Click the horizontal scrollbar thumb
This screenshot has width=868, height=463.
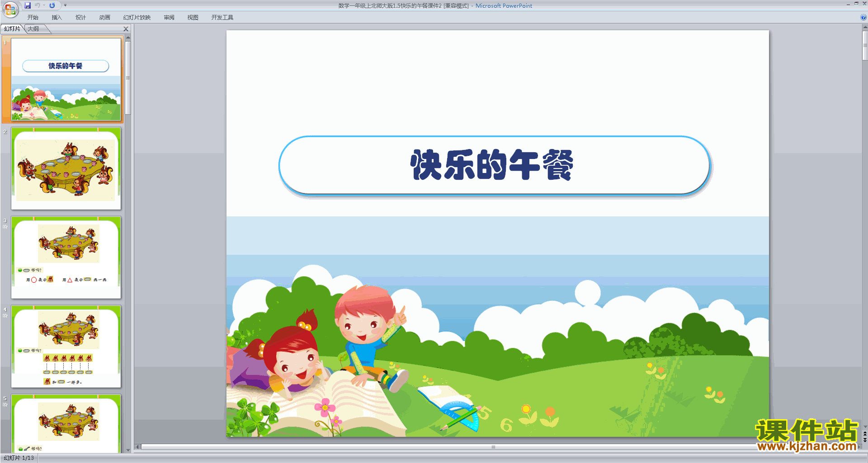(494, 447)
